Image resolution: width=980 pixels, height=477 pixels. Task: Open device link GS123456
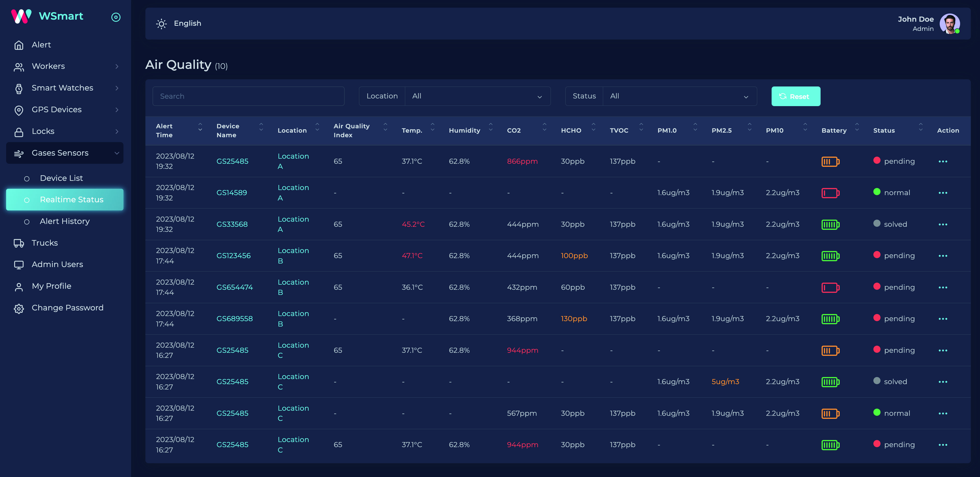(233, 256)
